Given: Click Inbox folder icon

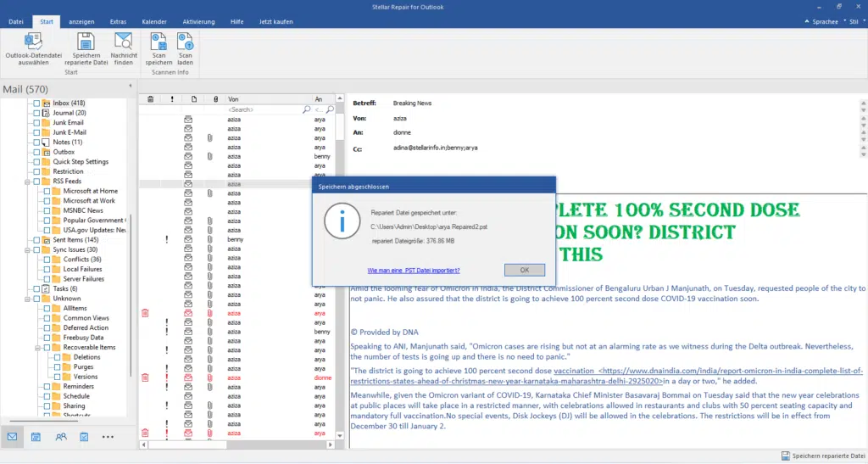Looking at the screenshot, I should pos(46,103).
